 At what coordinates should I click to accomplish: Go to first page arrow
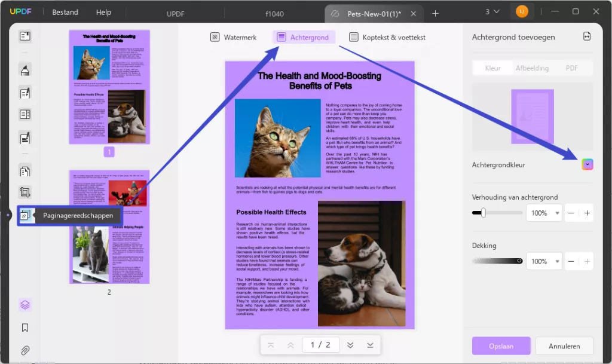271,345
